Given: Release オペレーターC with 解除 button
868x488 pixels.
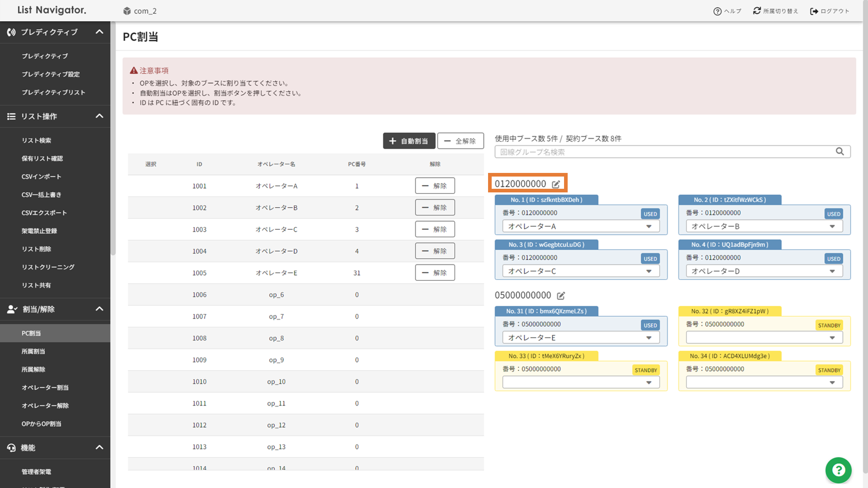Looking at the screenshot, I should point(435,229).
